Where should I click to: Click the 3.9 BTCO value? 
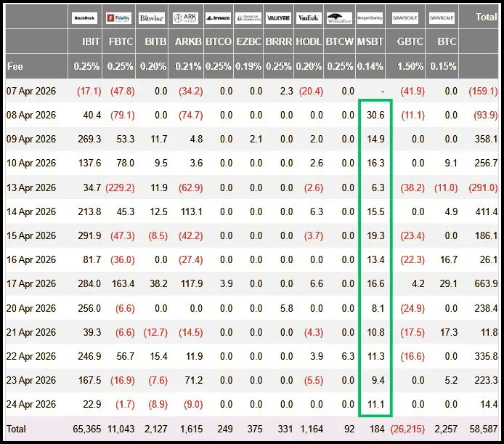226,284
